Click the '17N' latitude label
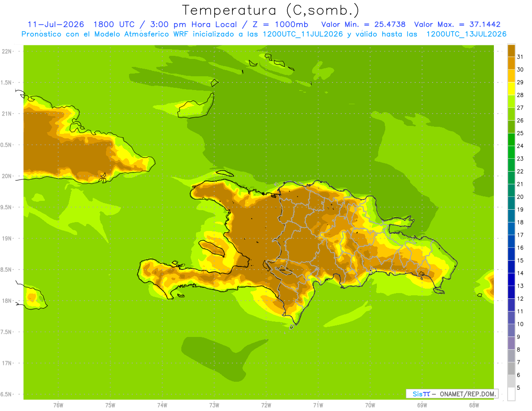 pos(7,363)
